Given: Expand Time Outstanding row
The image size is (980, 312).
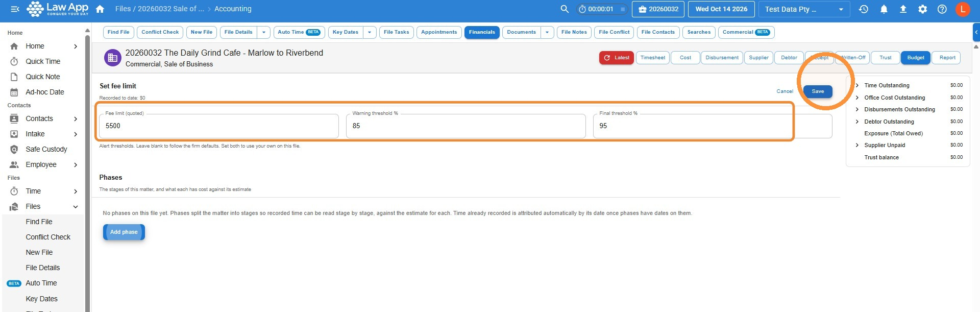Looking at the screenshot, I should click(x=857, y=85).
